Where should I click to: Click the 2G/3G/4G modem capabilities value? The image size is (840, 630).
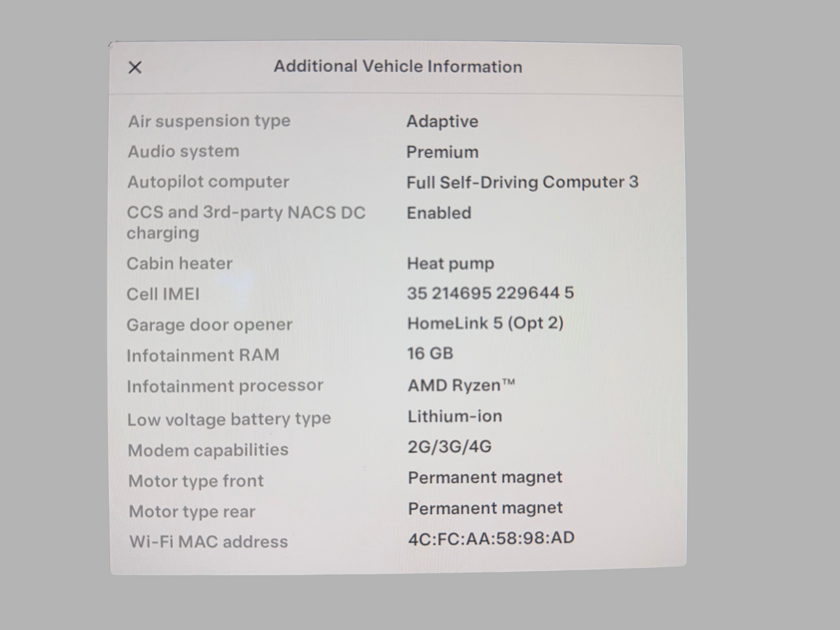[x=450, y=447]
